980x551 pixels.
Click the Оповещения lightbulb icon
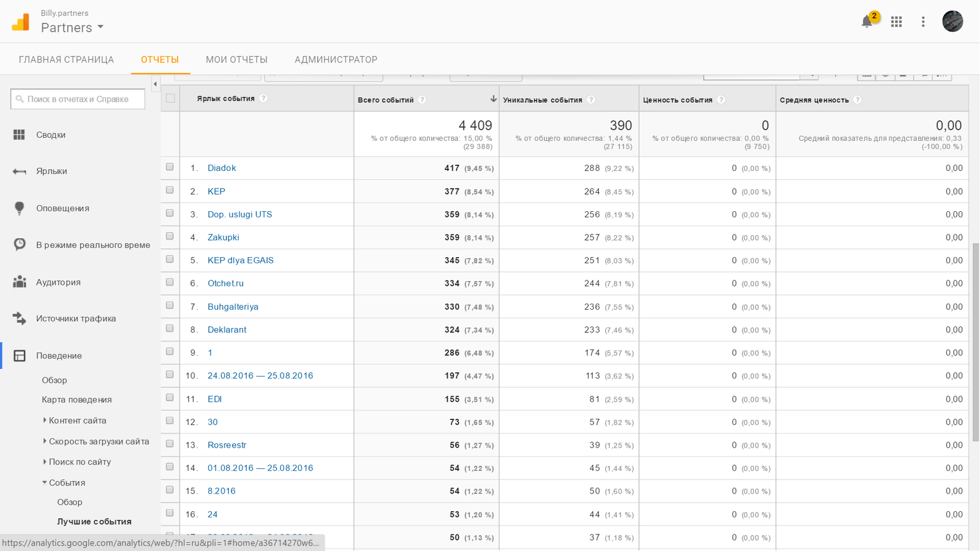click(20, 208)
